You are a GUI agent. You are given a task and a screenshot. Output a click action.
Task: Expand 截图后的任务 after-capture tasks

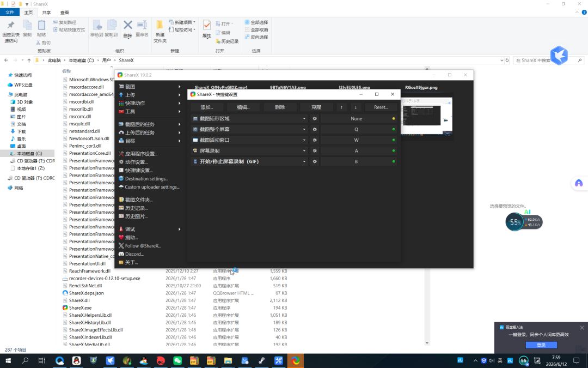pos(149,124)
